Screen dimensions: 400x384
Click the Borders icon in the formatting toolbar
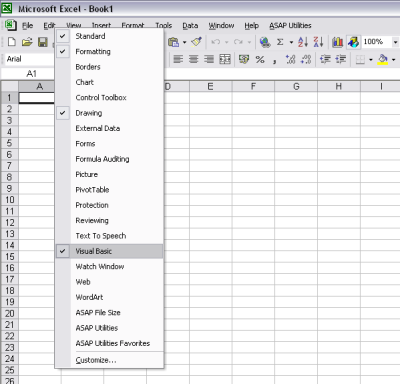(x=360, y=60)
